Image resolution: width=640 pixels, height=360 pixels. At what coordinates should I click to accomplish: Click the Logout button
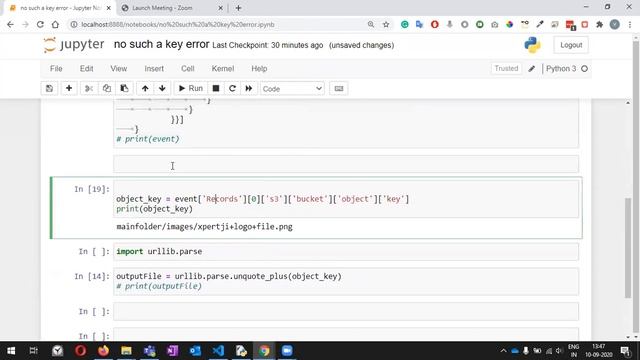pos(571,45)
